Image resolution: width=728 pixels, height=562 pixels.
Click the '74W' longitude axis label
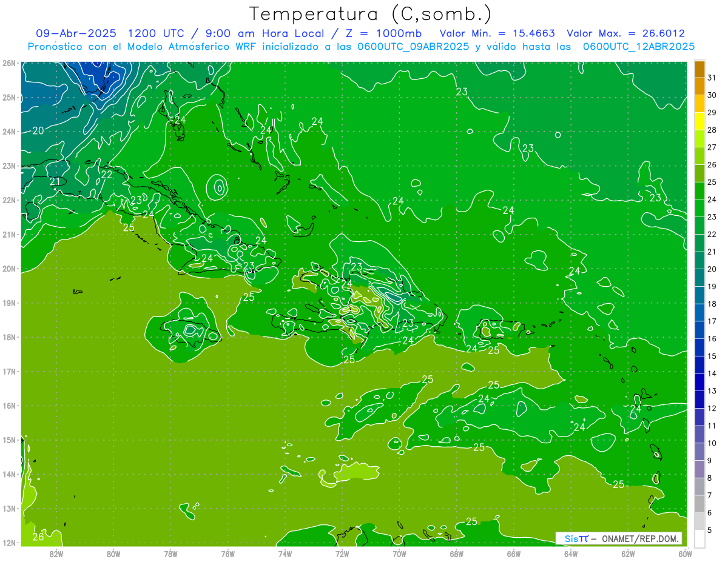pyautogui.click(x=285, y=554)
